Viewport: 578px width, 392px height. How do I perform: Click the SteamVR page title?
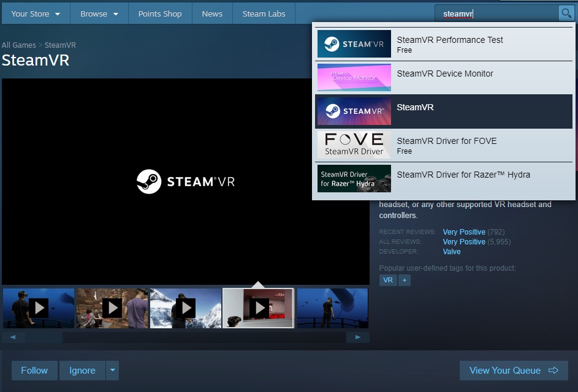click(x=36, y=60)
